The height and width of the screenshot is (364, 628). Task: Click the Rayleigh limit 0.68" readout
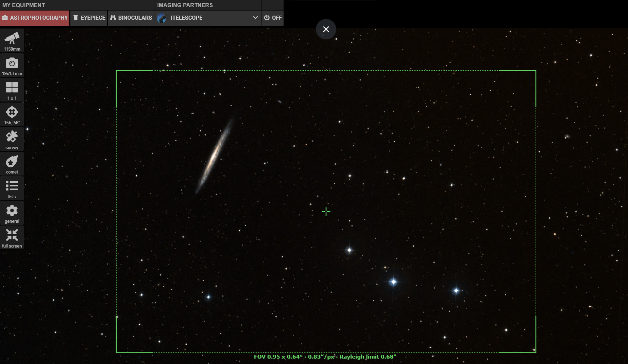point(368,357)
